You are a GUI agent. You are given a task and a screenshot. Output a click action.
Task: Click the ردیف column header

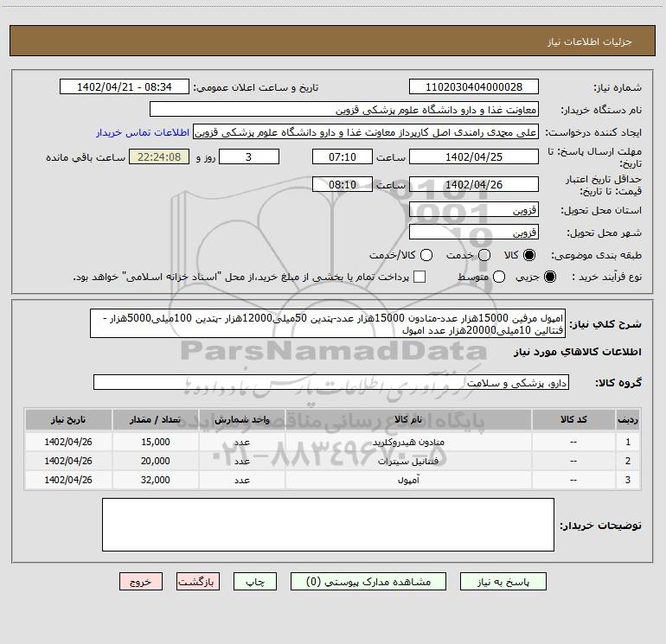tap(628, 420)
